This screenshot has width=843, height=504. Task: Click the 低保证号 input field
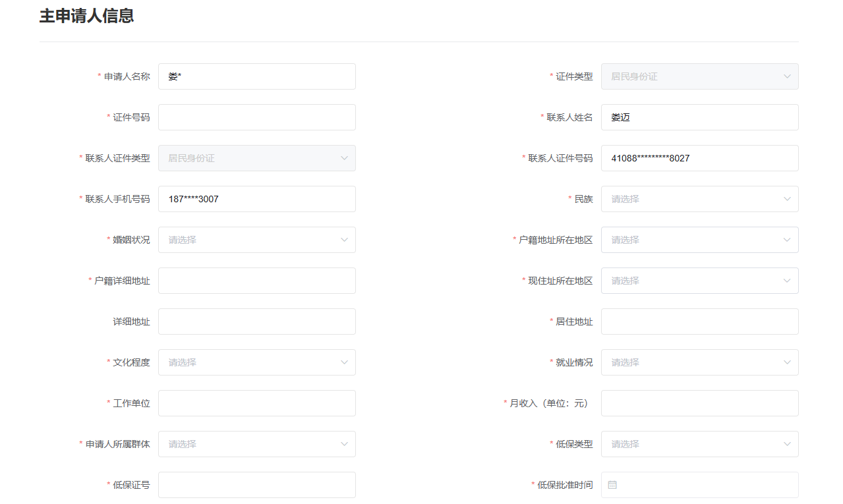click(x=257, y=485)
